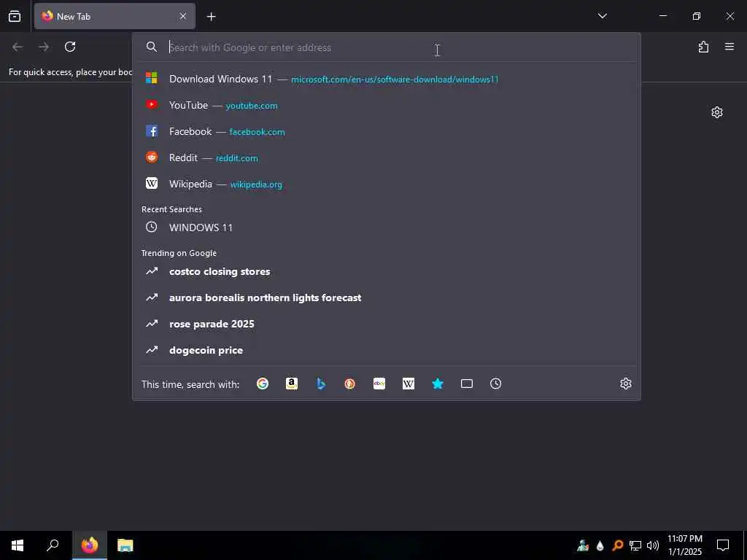
Task: Select Download Windows 11 suggestion
Action: coord(387,79)
